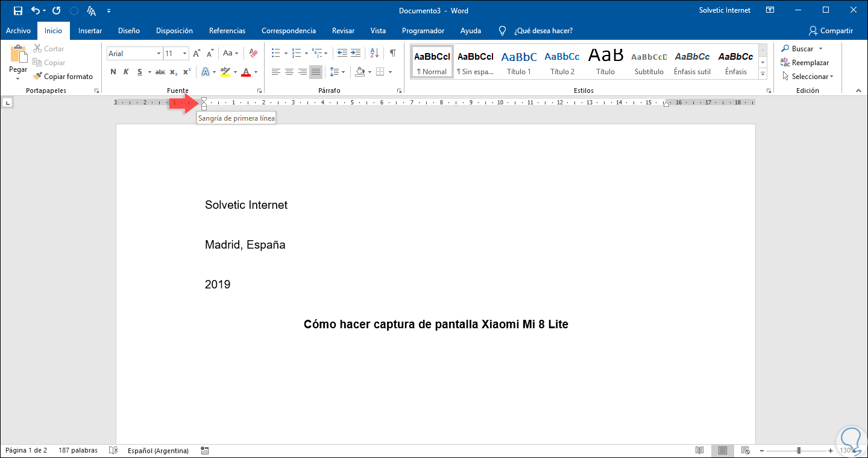Open the Párrafo dialog launcher
The image size is (868, 458).
tap(399, 91)
